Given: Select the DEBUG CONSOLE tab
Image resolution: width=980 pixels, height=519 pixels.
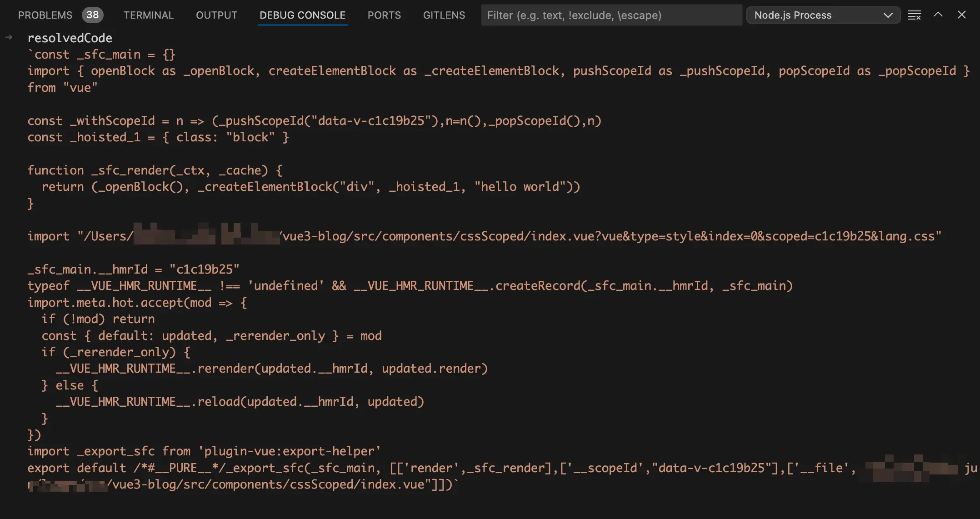Looking at the screenshot, I should (302, 15).
